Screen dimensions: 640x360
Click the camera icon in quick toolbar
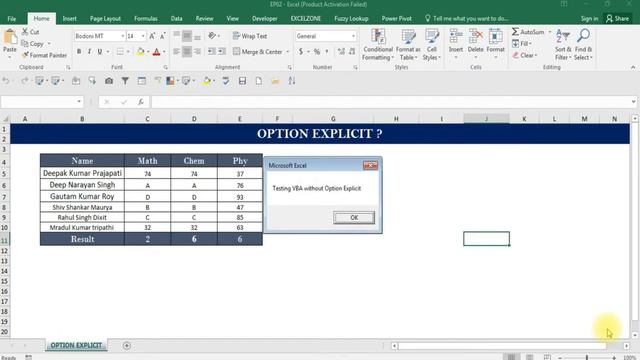[x=109, y=81]
